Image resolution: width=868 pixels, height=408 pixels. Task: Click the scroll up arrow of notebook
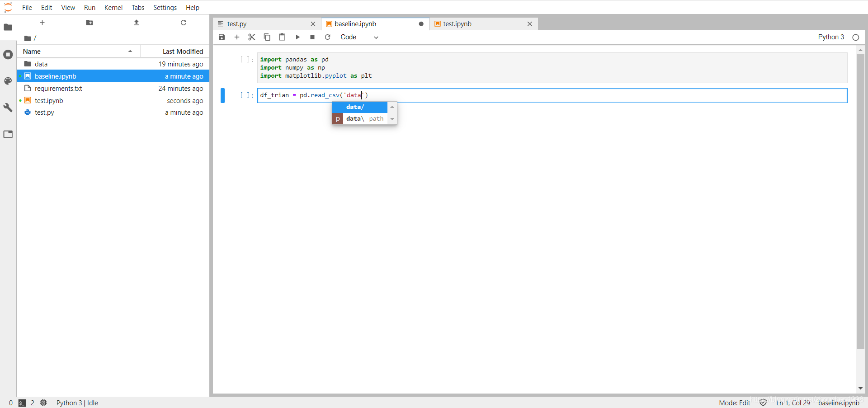860,50
